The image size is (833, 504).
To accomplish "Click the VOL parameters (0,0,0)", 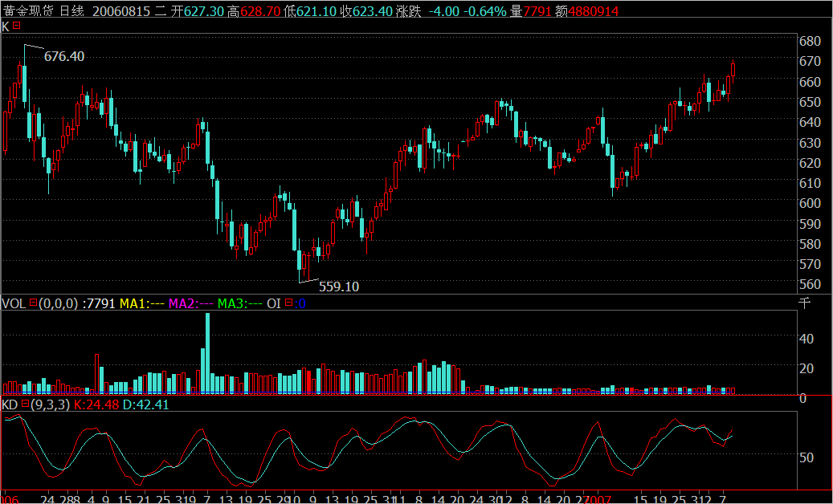I will pos(59,303).
